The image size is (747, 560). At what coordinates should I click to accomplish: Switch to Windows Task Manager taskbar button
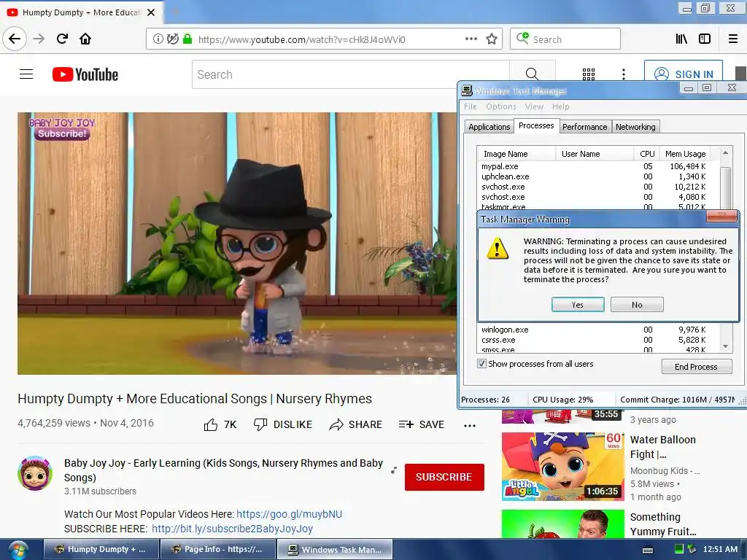point(335,549)
